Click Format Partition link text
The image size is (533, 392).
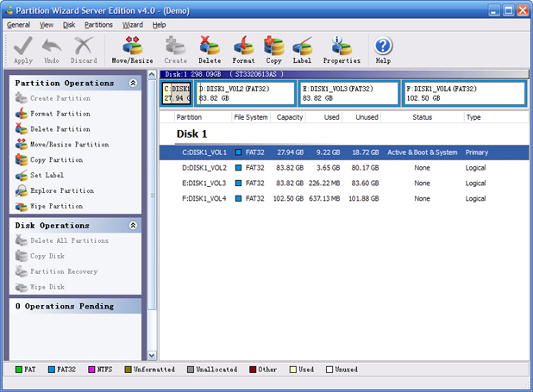click(60, 114)
